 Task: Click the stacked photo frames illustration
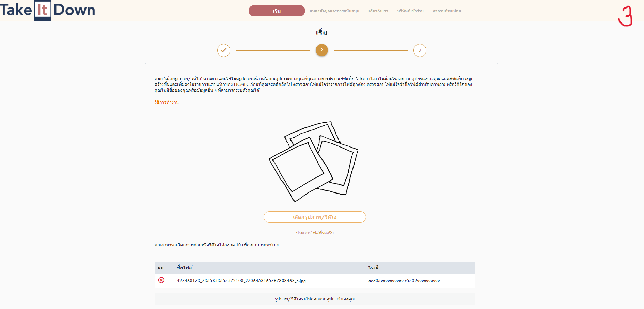(x=314, y=161)
